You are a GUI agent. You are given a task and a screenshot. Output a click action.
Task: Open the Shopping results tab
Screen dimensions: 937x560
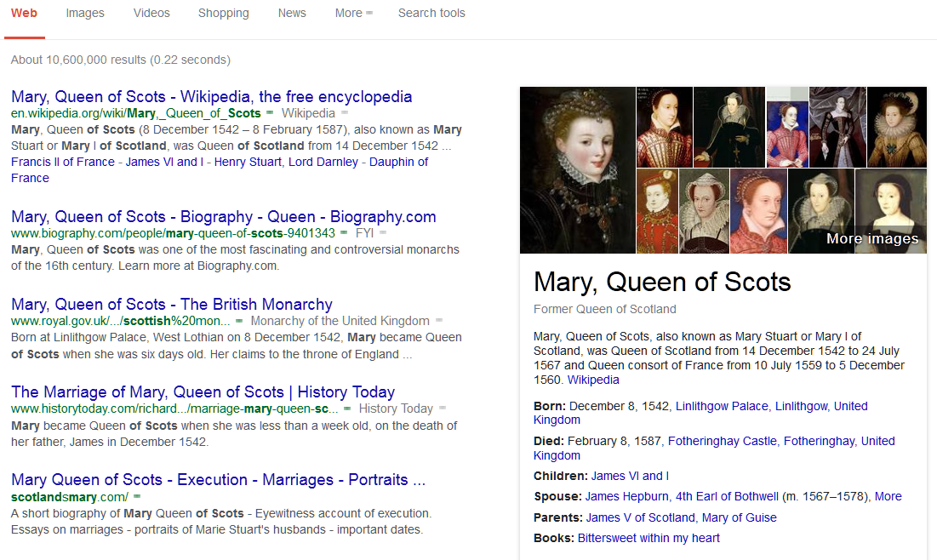pos(224,13)
